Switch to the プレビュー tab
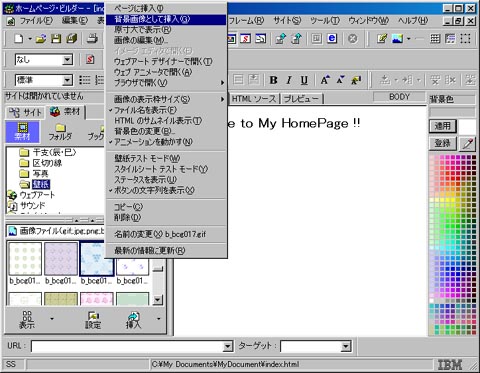This screenshot has height=373, width=480. pos(302,99)
